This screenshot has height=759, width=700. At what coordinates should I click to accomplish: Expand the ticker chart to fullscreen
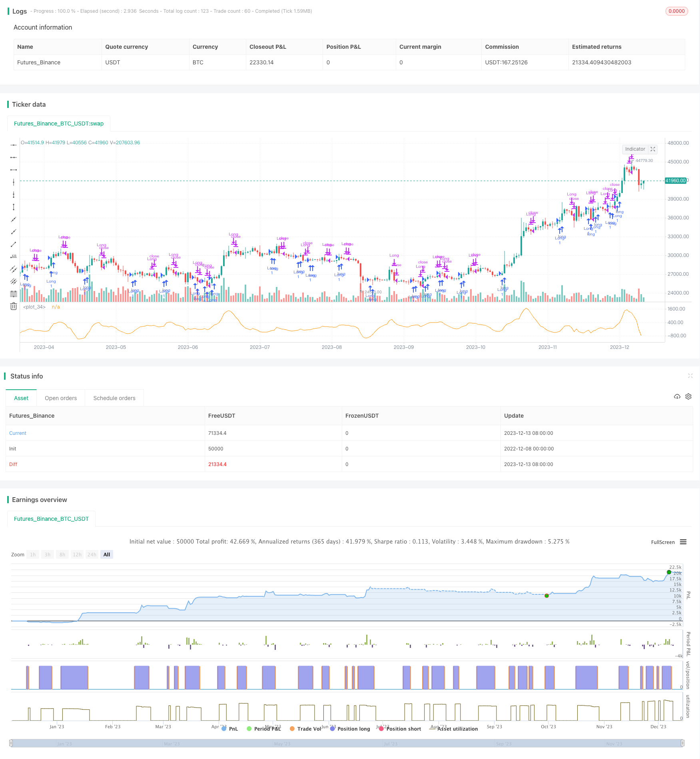coord(653,149)
